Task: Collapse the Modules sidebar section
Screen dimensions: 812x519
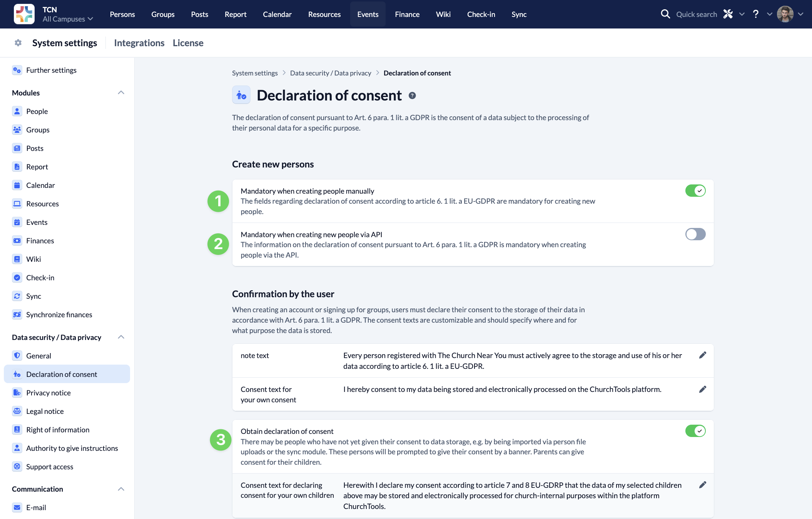Action: (121, 93)
